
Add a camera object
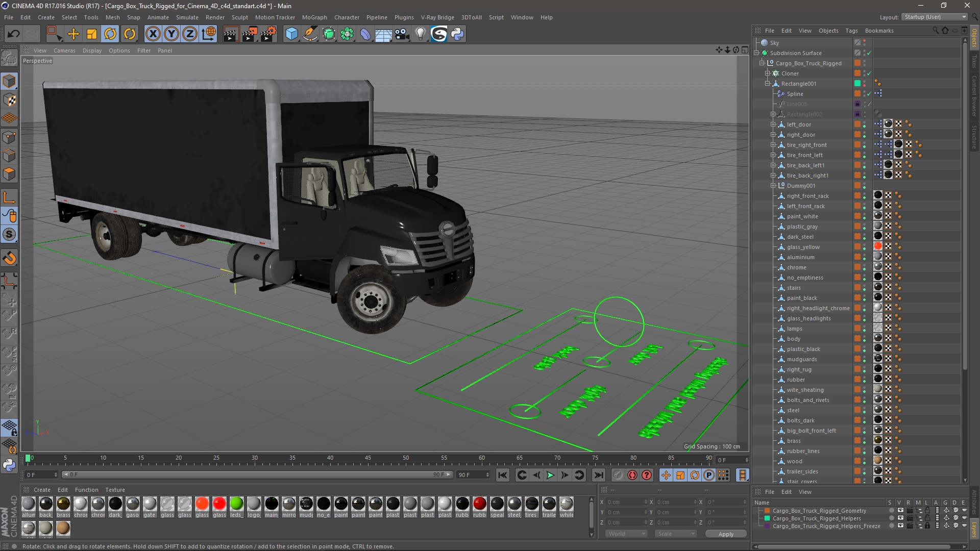(x=402, y=34)
